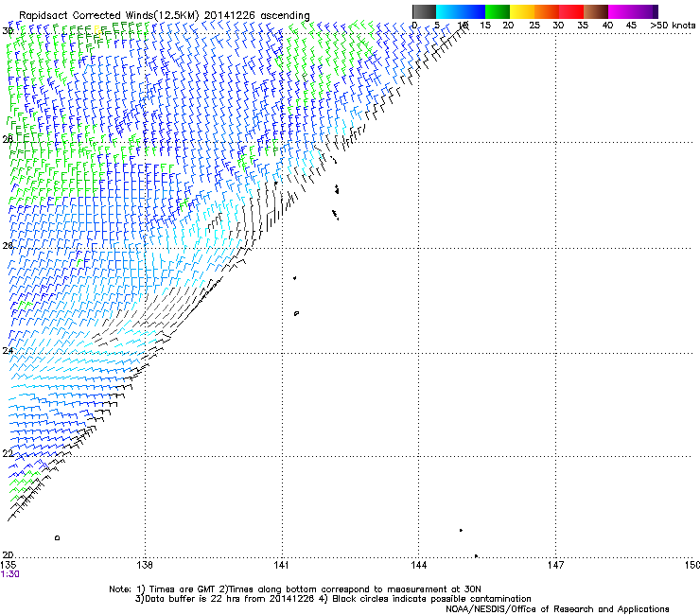
Task: Click the purple '1:30' time label
Action: pyautogui.click(x=9, y=574)
